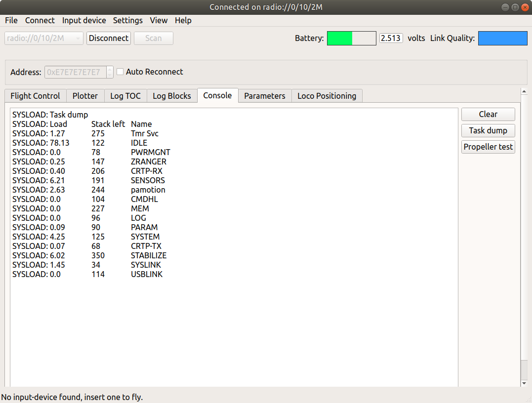Enable the Auto Reconnect checkbox
The width and height of the screenshot is (532, 403).
coord(120,72)
